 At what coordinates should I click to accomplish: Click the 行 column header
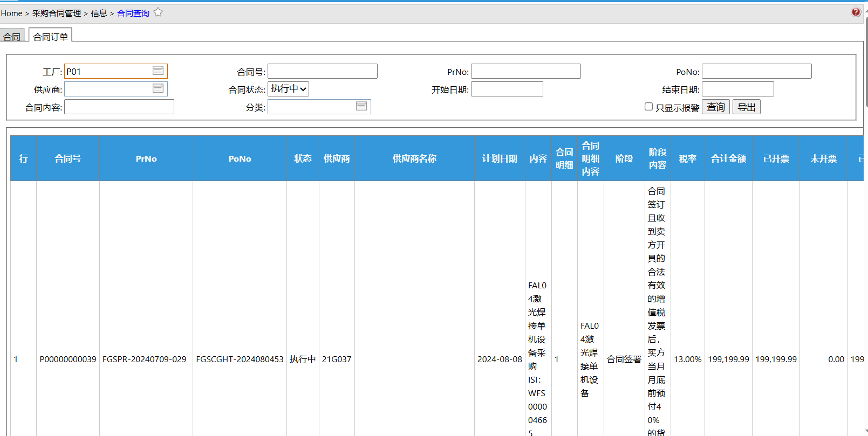(23, 158)
